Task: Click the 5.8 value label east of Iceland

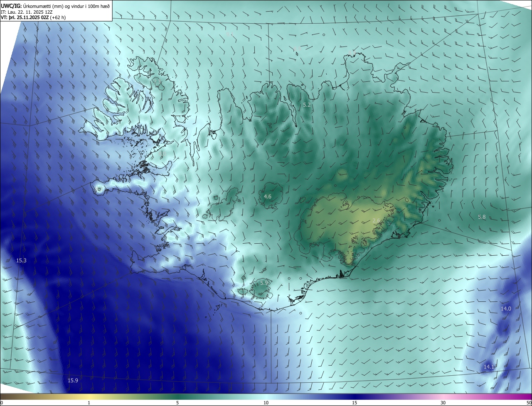Action: click(482, 217)
